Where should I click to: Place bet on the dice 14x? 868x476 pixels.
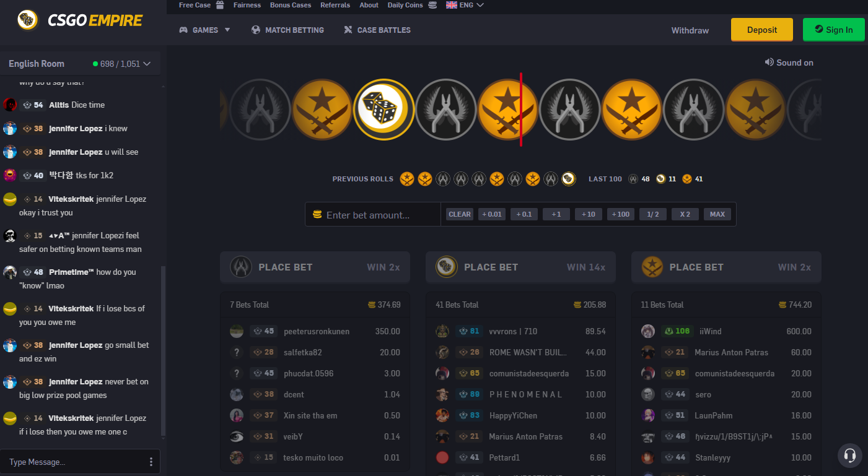click(520, 267)
